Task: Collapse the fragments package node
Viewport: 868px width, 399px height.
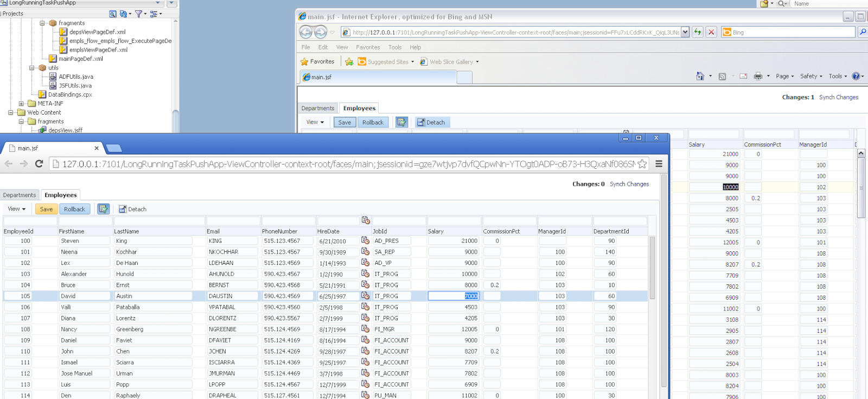Action: [x=42, y=23]
